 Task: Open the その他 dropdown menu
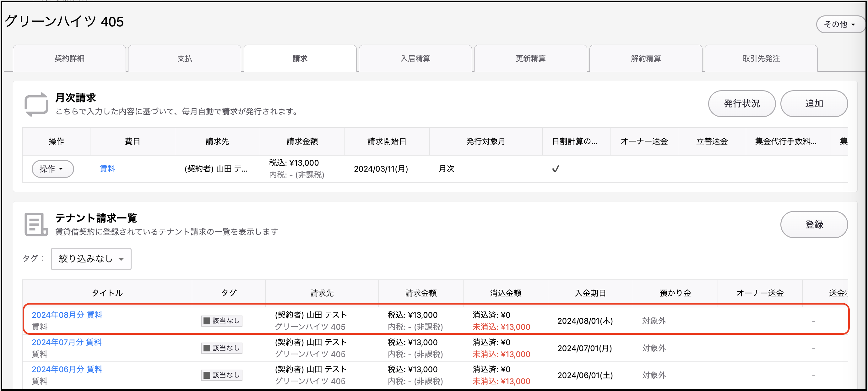coord(840,24)
